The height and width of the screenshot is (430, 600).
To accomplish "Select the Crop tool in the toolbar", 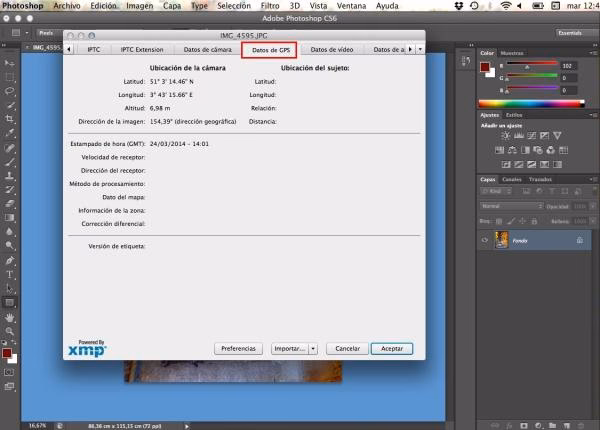I will click(x=9, y=117).
